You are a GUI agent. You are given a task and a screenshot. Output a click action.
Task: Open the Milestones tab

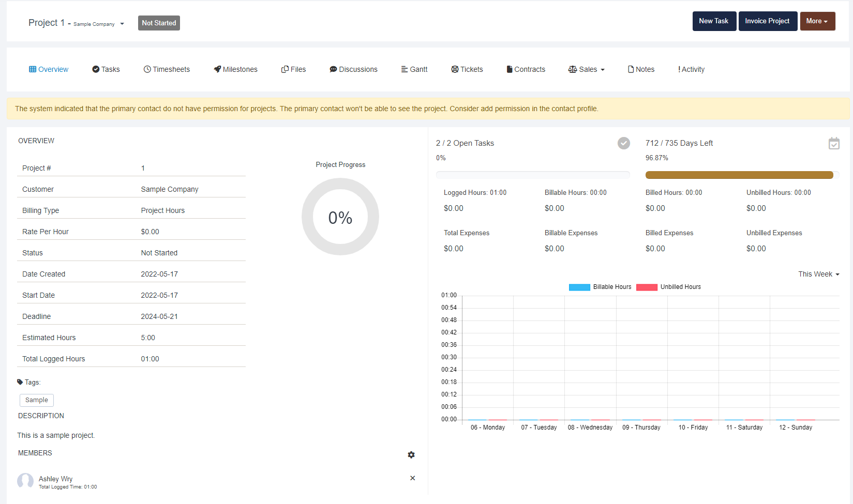pyautogui.click(x=235, y=69)
